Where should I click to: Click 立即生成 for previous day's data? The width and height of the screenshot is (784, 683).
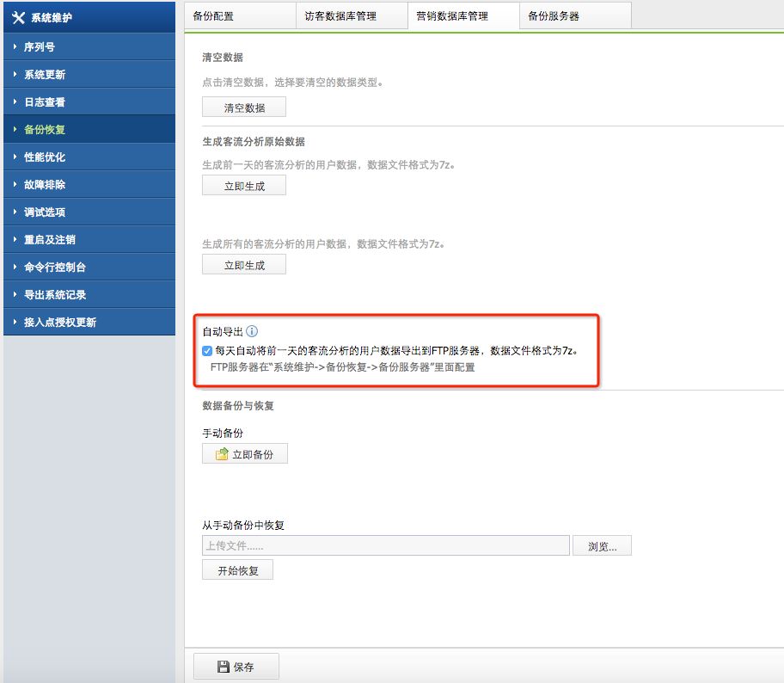pyautogui.click(x=244, y=186)
